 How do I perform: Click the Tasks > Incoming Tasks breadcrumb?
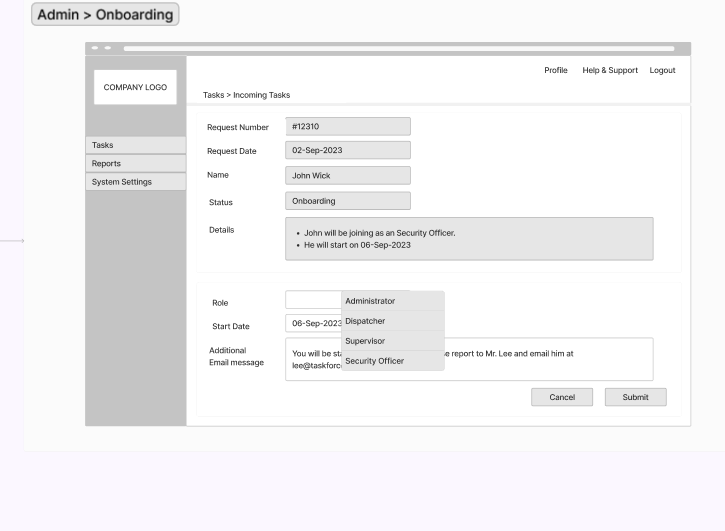click(x=246, y=95)
